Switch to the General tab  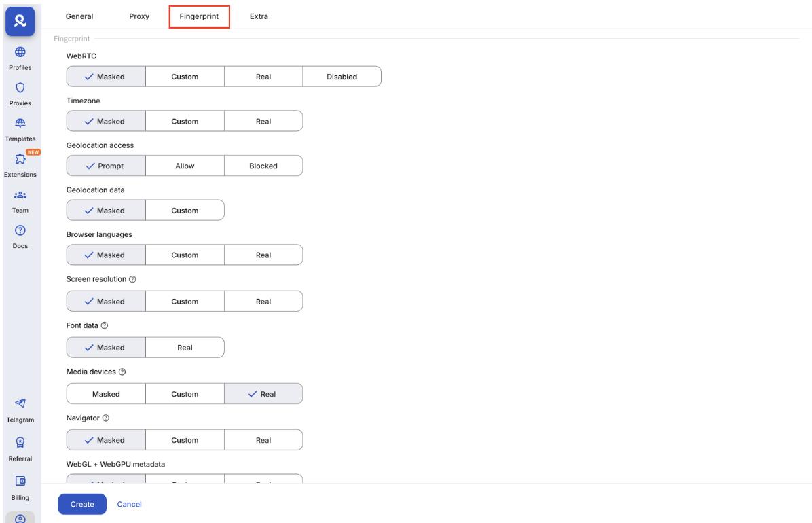coord(79,17)
